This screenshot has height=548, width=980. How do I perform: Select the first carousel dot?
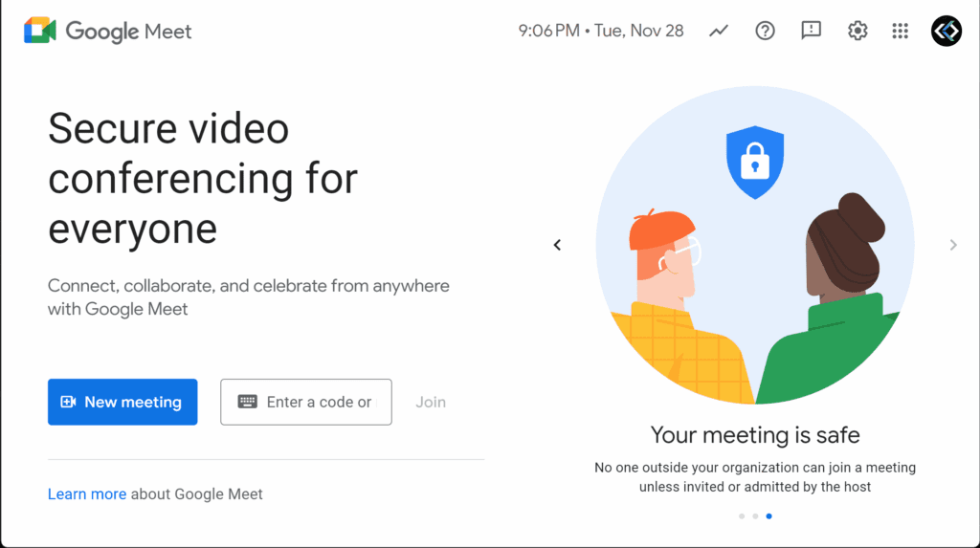(x=742, y=516)
